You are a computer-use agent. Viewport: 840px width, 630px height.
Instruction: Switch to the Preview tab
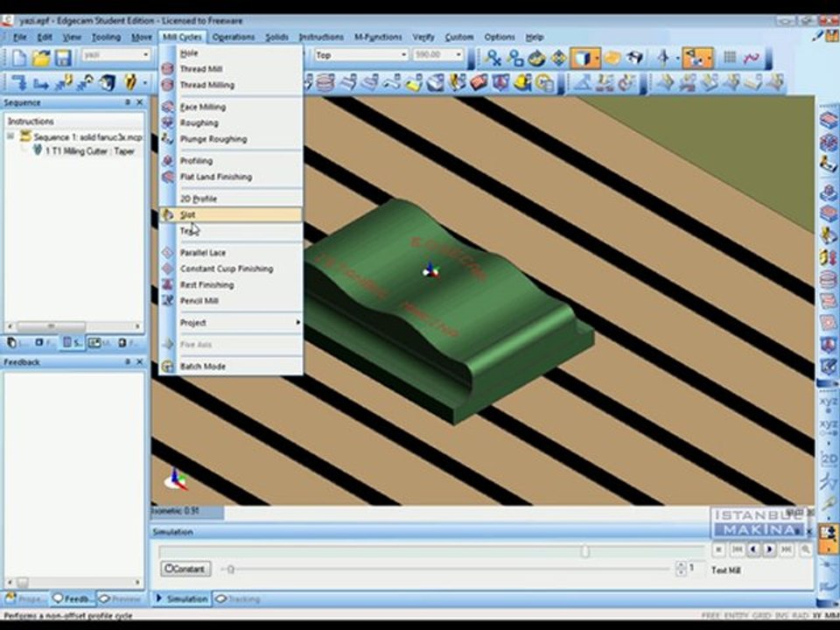coord(121,598)
